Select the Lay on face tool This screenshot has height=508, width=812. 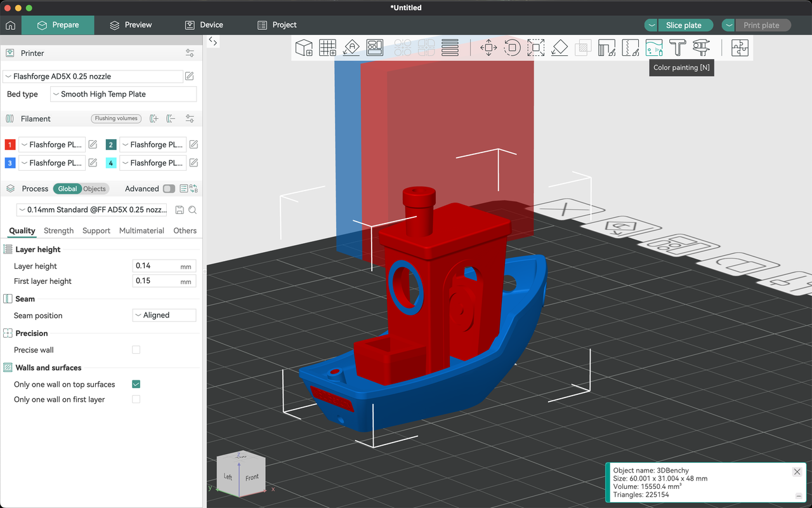(560, 48)
